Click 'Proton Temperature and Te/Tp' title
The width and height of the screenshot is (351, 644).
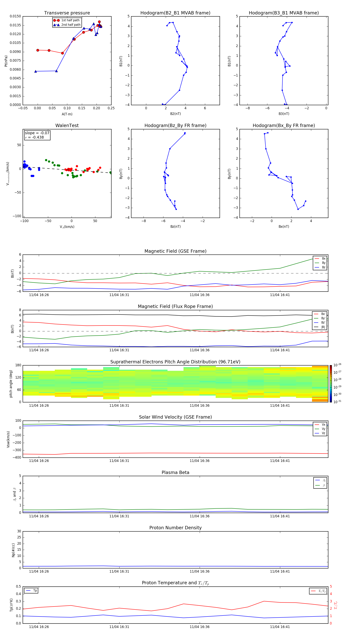[x=175, y=583]
